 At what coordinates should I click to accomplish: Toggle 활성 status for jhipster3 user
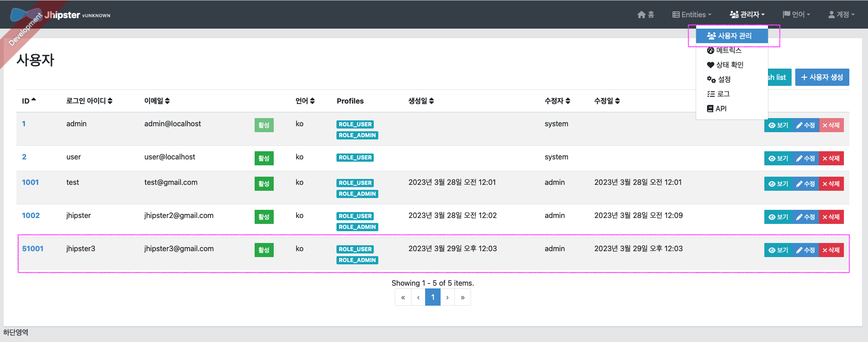click(264, 250)
